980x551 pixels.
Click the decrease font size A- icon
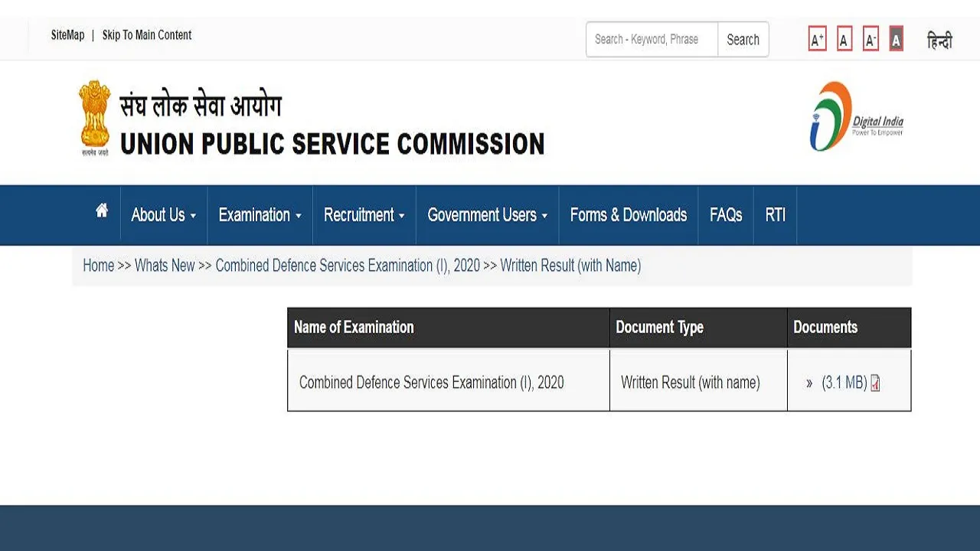(x=871, y=39)
